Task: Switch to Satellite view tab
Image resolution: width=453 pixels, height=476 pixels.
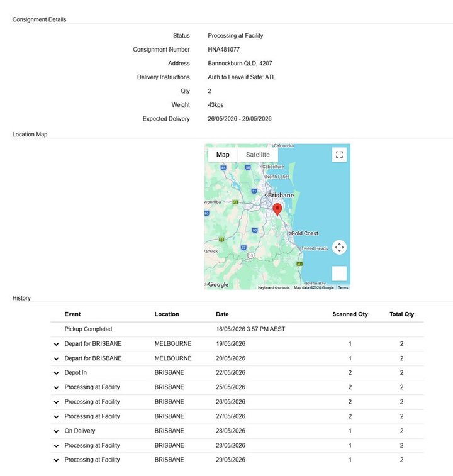Action: coord(257,155)
